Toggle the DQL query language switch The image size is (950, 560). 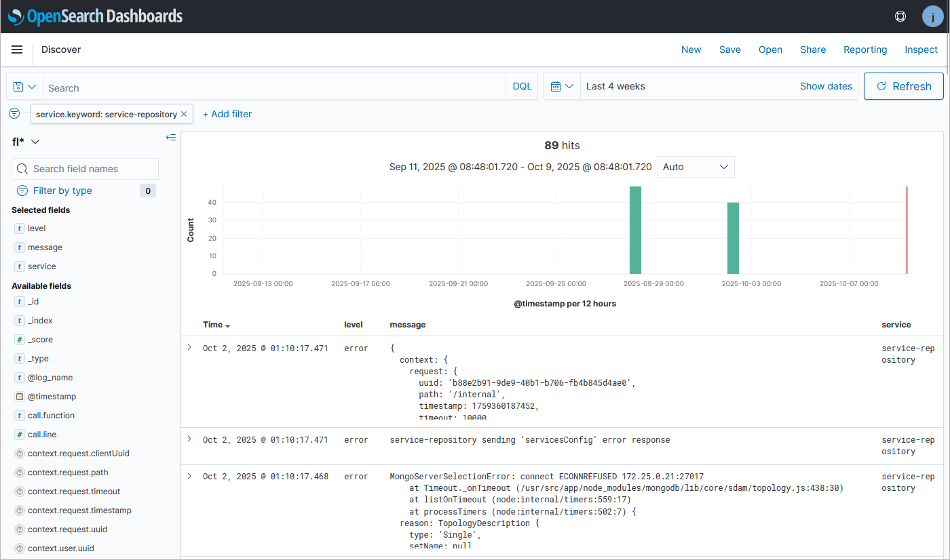[x=522, y=87]
